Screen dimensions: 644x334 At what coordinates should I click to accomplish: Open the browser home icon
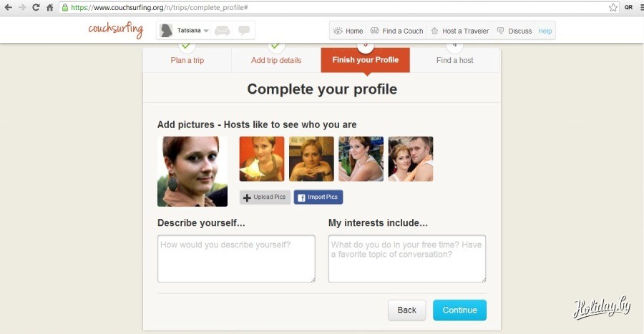coord(49,7)
